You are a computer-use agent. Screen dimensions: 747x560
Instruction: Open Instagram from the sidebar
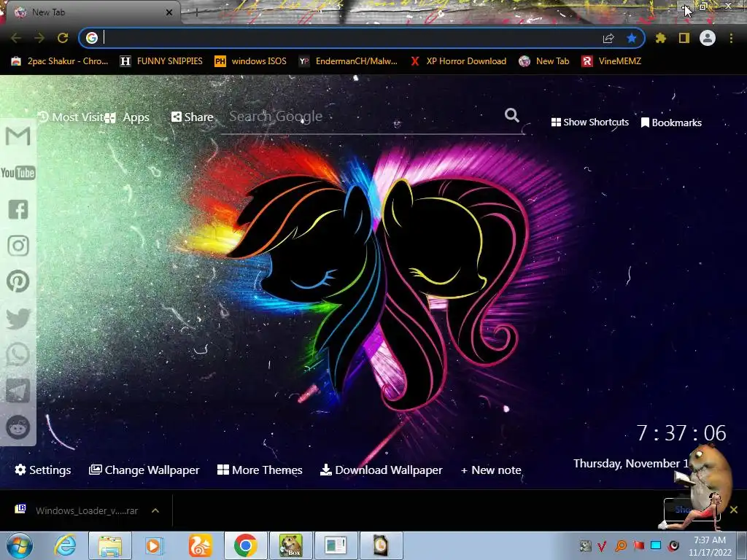pos(18,246)
